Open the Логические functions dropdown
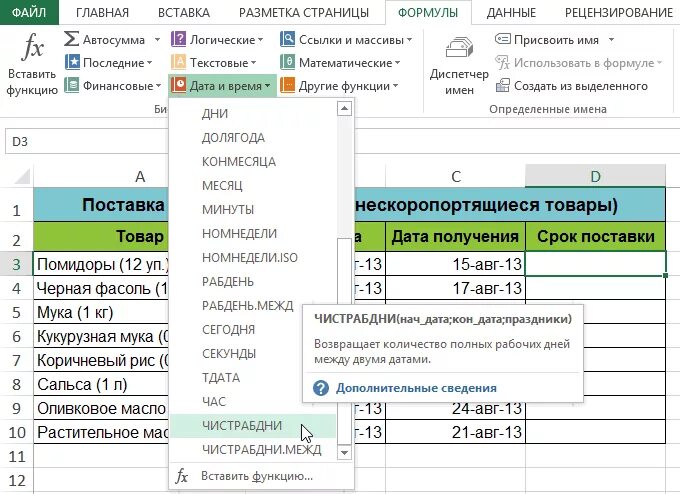This screenshot has width=680, height=494. pyautogui.click(x=260, y=40)
